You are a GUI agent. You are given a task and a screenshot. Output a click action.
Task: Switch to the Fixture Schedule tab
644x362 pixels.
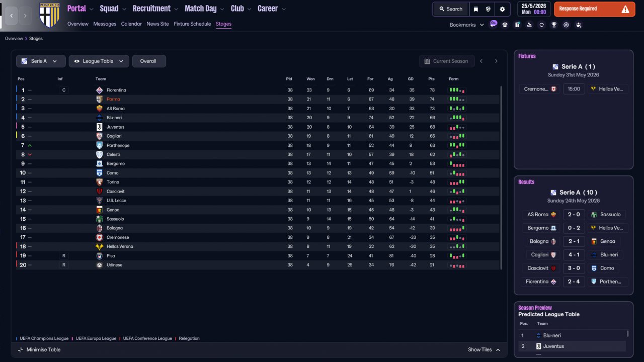tap(192, 24)
